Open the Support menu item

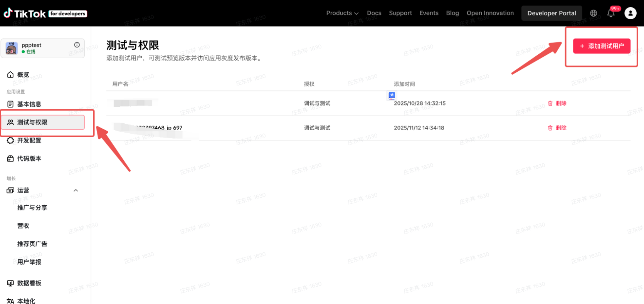click(x=400, y=13)
